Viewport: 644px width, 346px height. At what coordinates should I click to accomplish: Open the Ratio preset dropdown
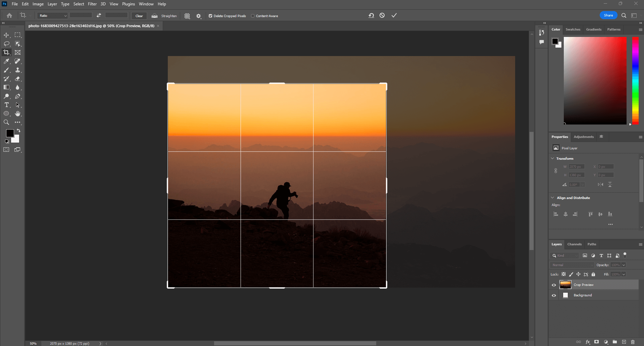pyautogui.click(x=52, y=16)
